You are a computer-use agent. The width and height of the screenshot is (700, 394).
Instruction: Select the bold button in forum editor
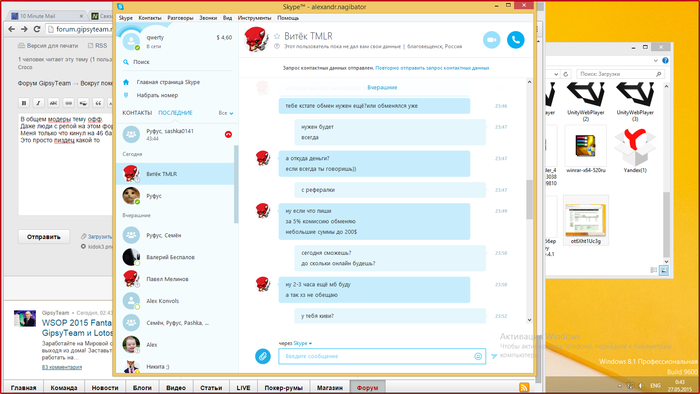pyautogui.click(x=24, y=103)
